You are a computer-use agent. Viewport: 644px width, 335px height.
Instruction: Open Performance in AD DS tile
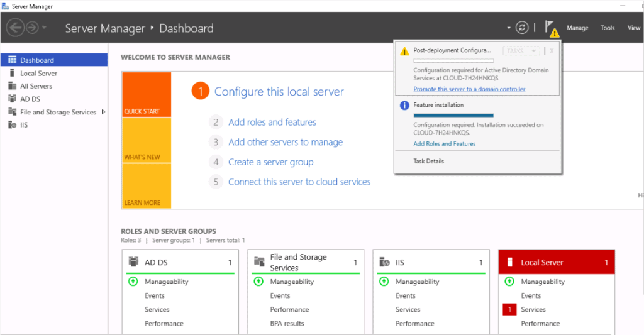coord(164,324)
